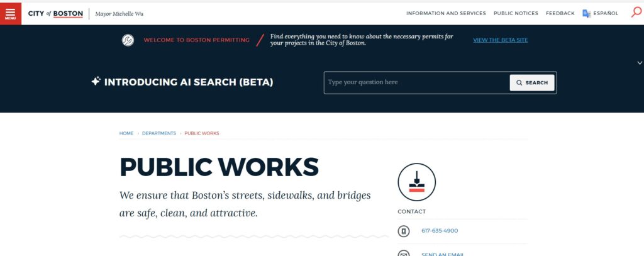
Task: Open Information and Services menu
Action: click(446, 13)
